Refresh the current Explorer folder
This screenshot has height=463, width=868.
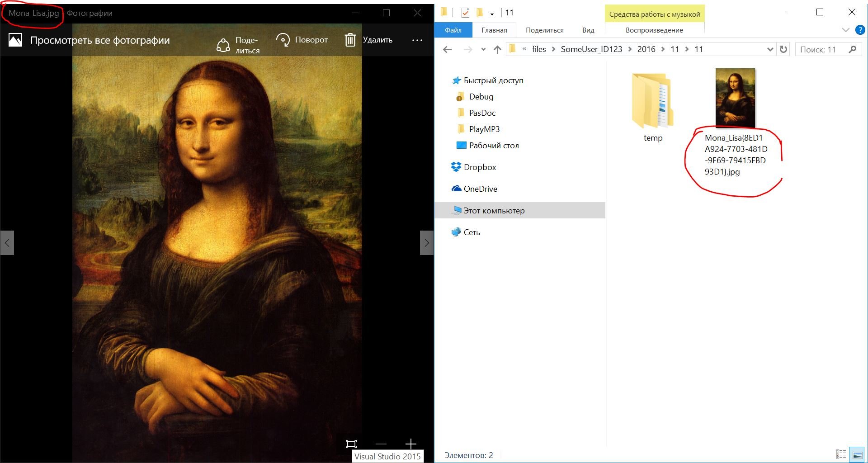(x=783, y=49)
